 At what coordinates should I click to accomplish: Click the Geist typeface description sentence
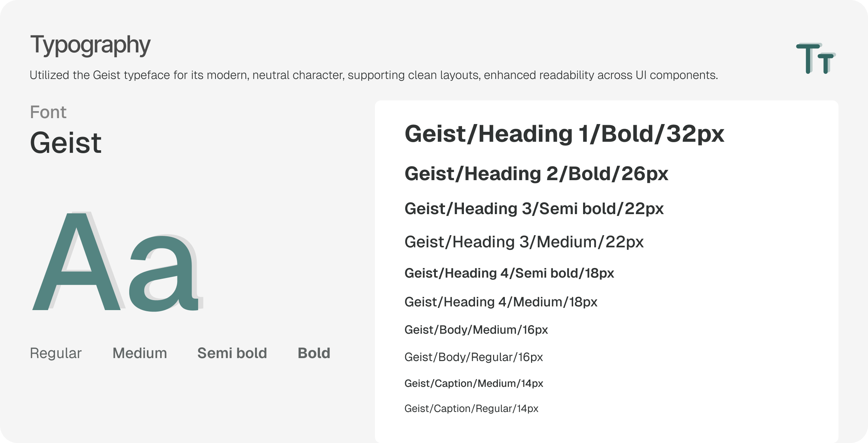tap(374, 75)
